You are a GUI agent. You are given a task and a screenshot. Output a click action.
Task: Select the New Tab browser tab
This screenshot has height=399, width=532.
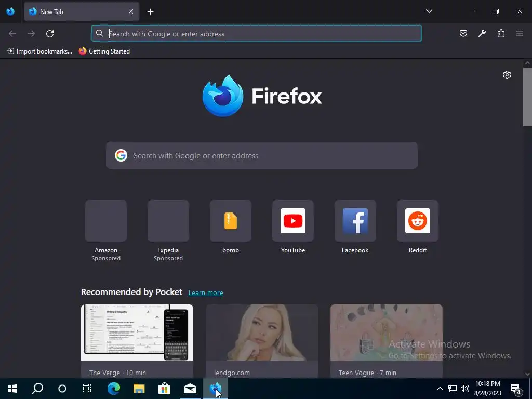click(82, 11)
